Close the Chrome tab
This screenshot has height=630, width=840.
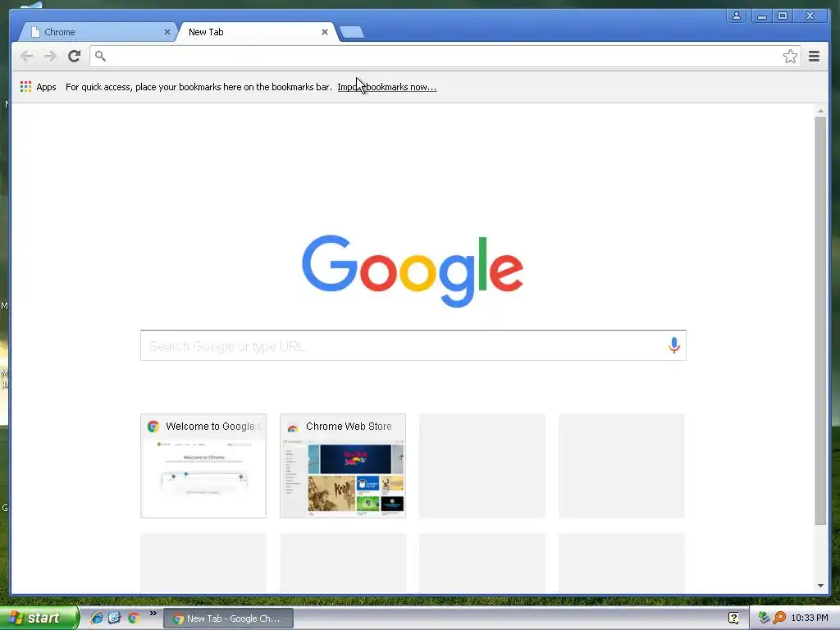pyautogui.click(x=167, y=32)
